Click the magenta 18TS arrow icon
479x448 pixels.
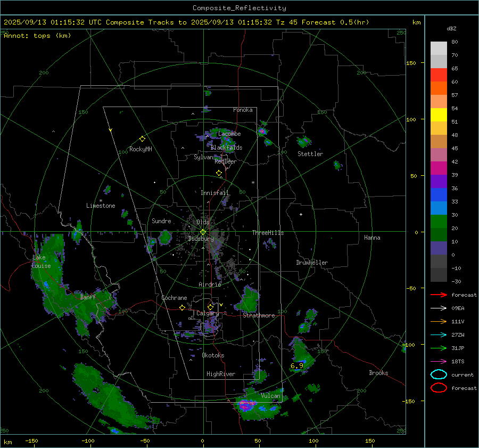pyautogui.click(x=439, y=362)
